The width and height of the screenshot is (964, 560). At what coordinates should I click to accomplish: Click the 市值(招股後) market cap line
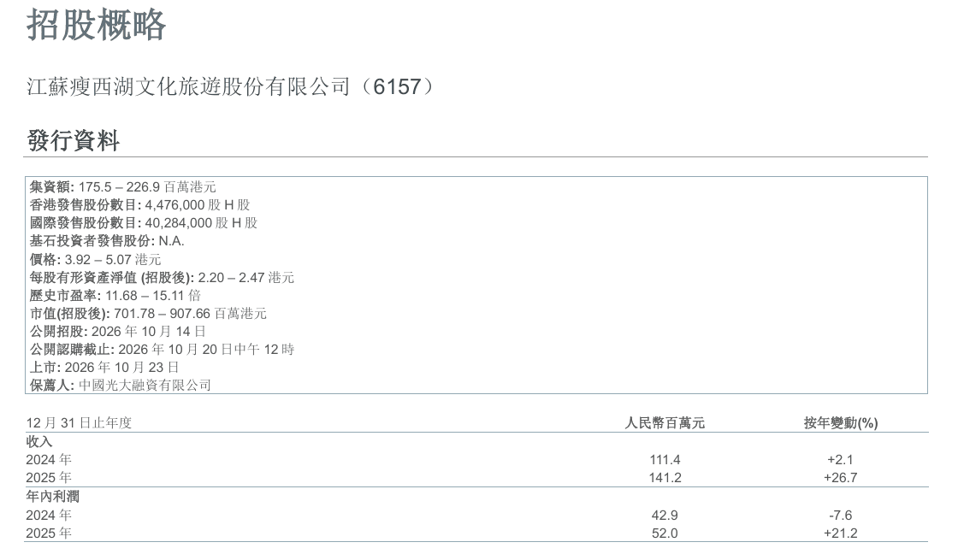click(x=148, y=314)
